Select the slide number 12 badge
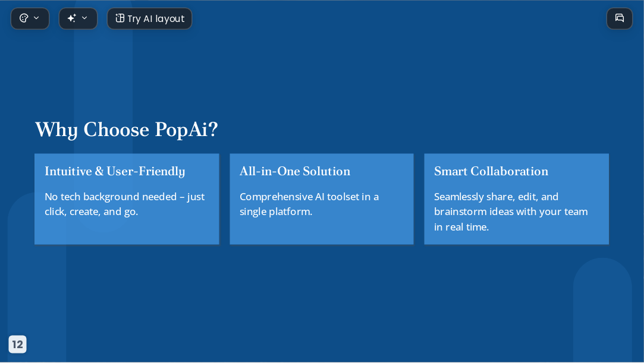Viewport: 644px width, 363px height. (x=17, y=344)
